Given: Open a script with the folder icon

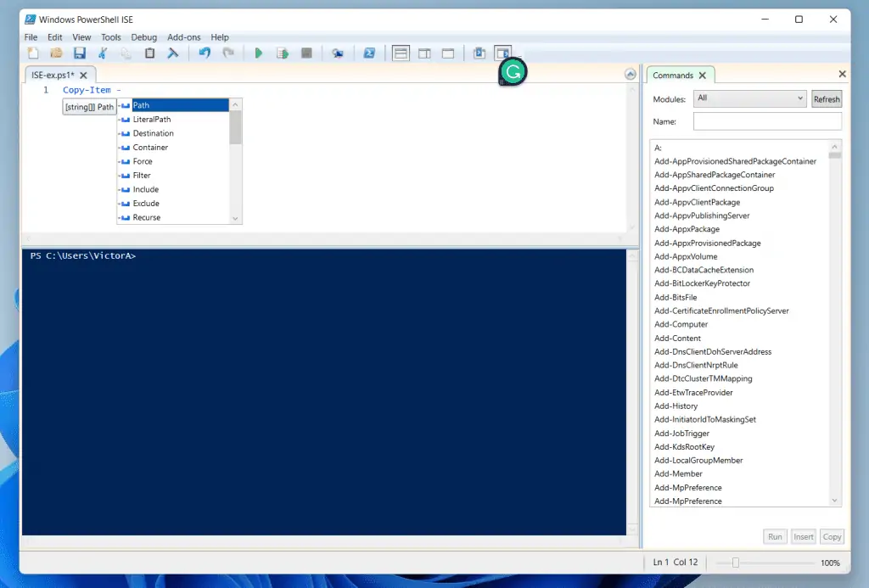Looking at the screenshot, I should pyautogui.click(x=57, y=53).
